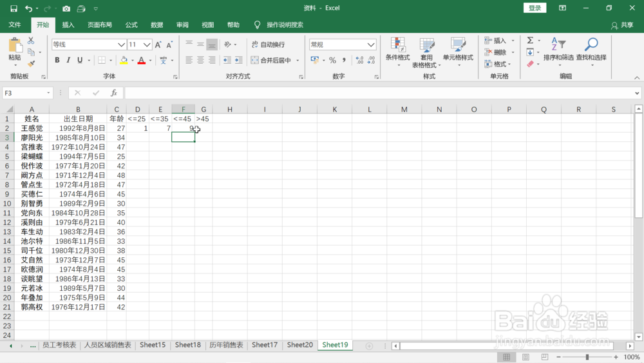Viewport: 644px width, 363px height.
Task: Click 登录 sign in button
Action: coord(535,8)
